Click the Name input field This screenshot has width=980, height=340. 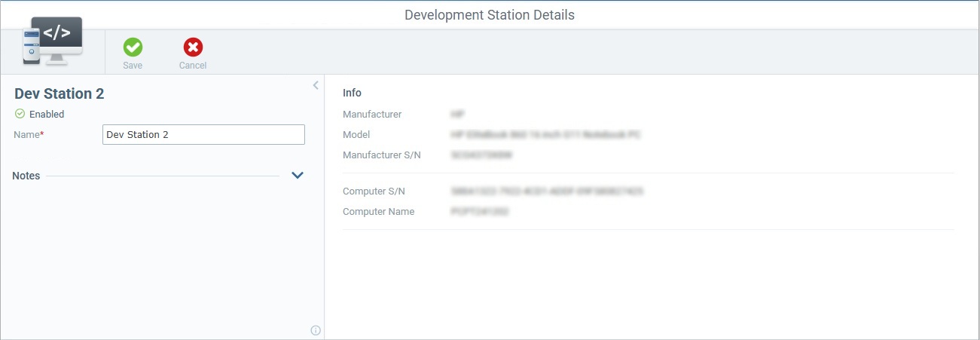[203, 134]
